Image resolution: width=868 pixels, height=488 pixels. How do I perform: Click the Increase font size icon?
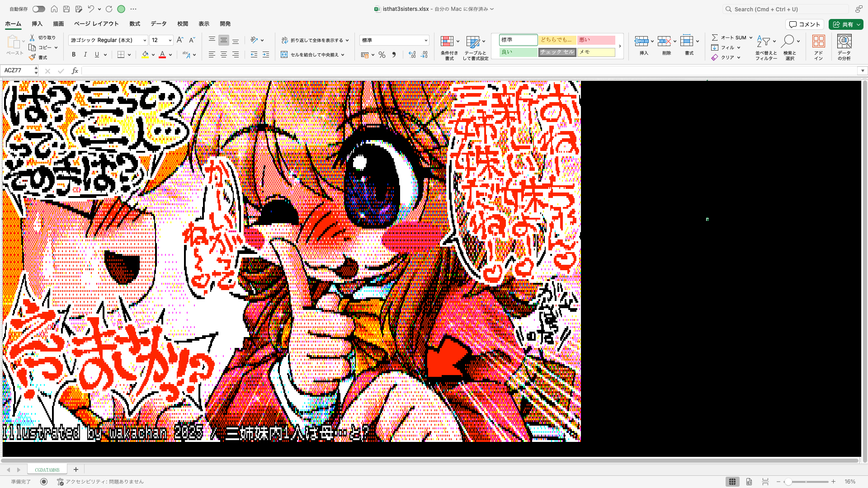180,40
